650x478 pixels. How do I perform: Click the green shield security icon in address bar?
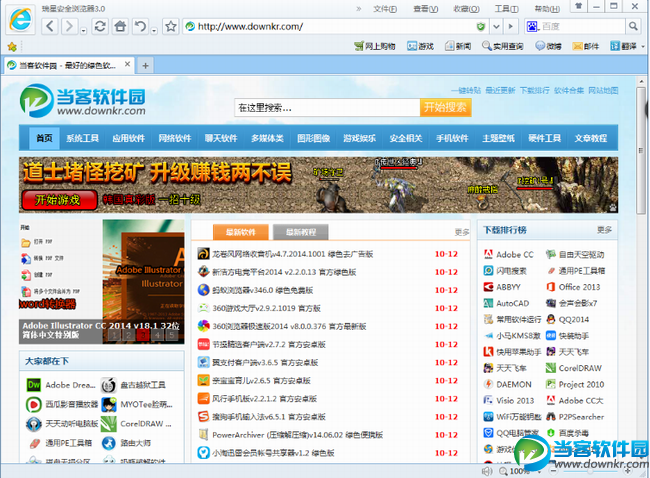click(481, 27)
